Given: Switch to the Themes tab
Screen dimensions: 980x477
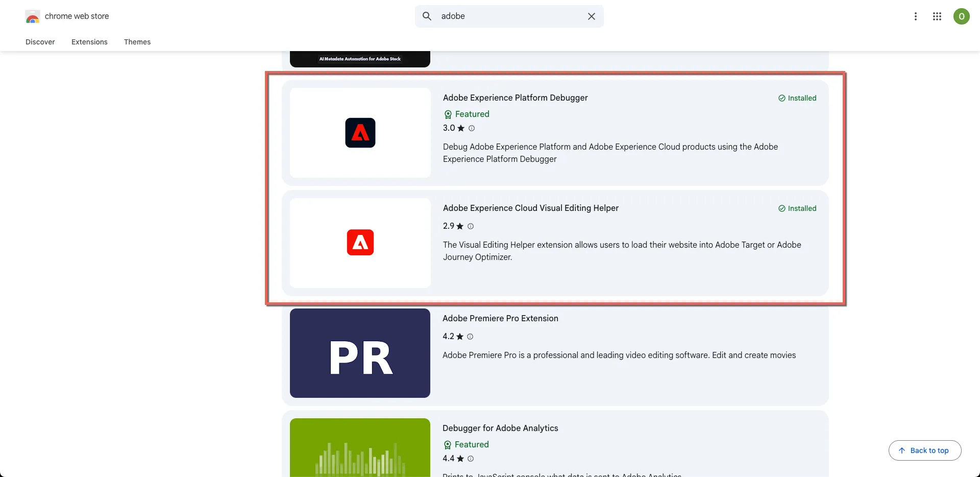Looking at the screenshot, I should pos(137,42).
